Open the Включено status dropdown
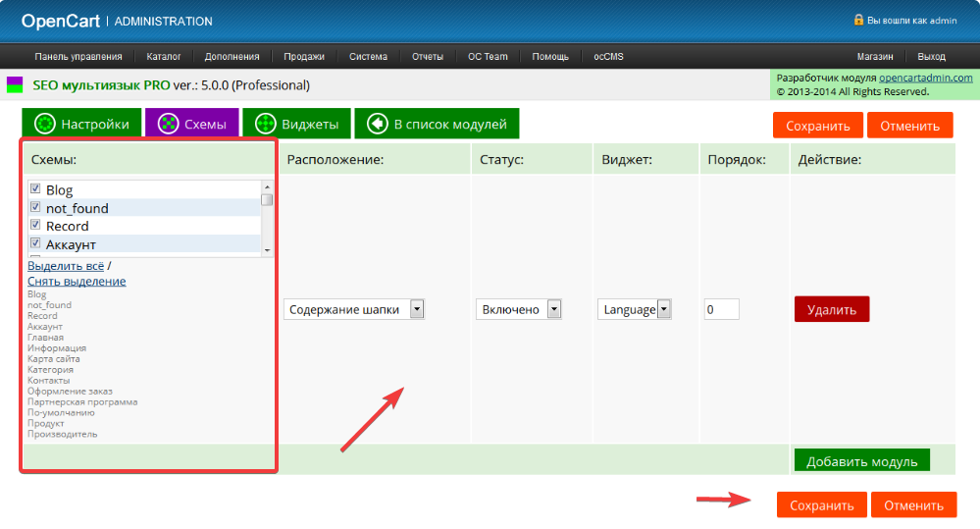The height and width of the screenshot is (529, 980). tap(518, 309)
